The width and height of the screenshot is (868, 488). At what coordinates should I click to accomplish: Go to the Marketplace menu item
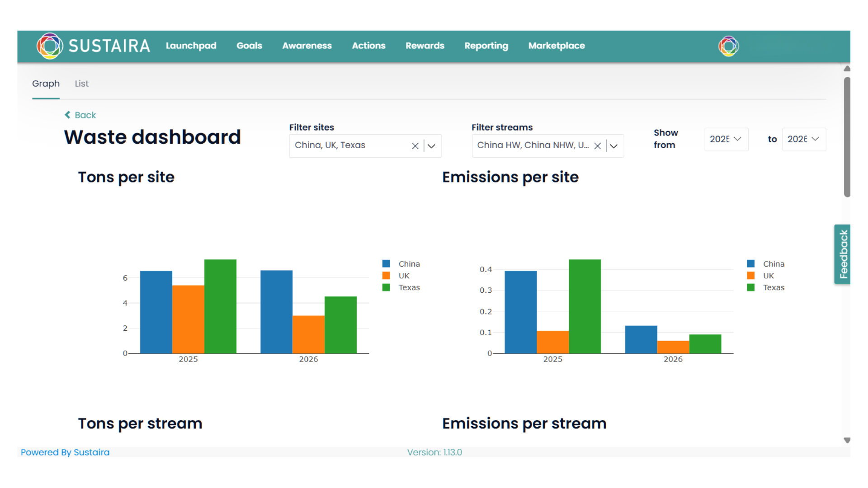(x=556, y=46)
